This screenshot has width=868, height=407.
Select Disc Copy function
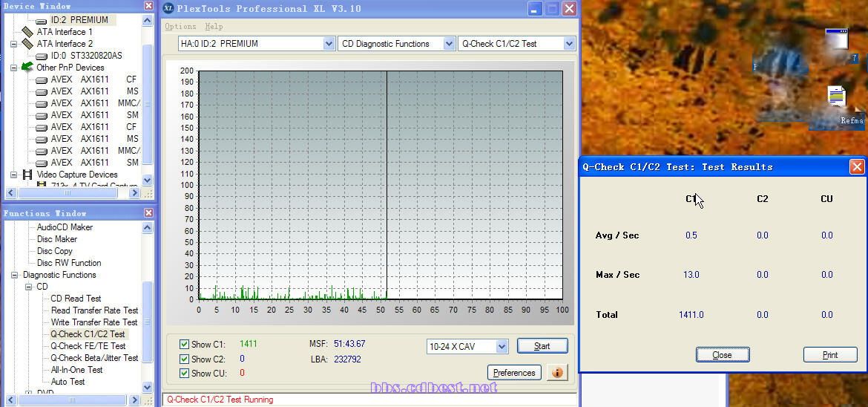55,251
